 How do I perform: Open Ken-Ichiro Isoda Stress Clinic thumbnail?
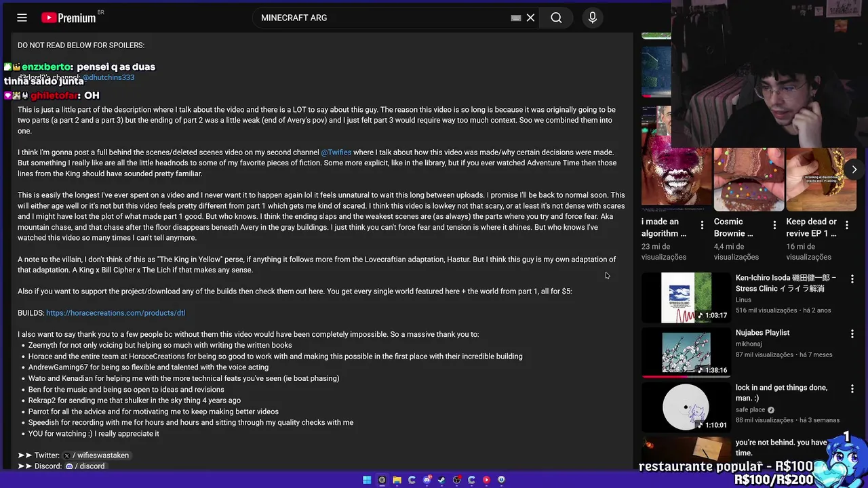click(686, 298)
